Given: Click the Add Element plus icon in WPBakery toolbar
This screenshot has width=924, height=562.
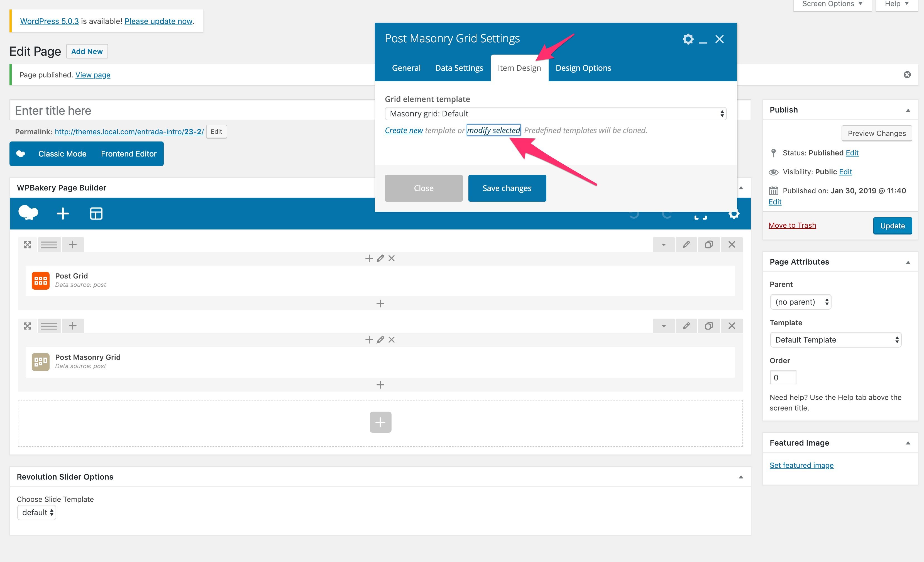Looking at the screenshot, I should (63, 213).
